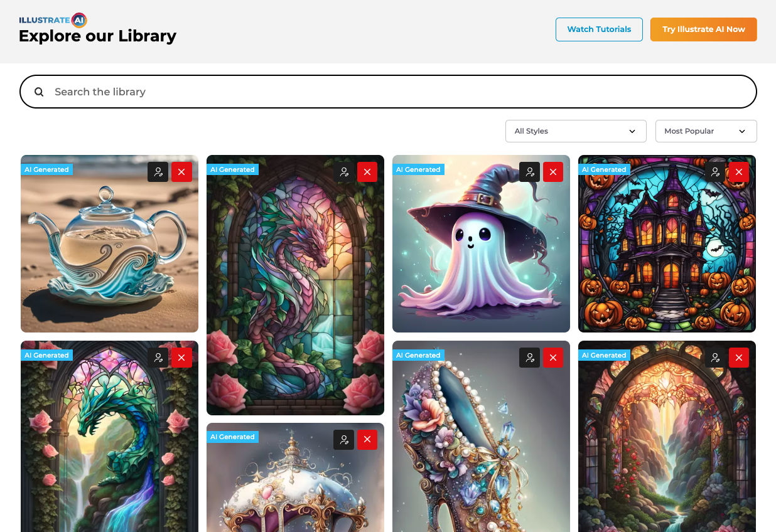Viewport: 776px width, 532px height.
Task: Click Try Illustrate AI Now button
Action: (x=704, y=29)
